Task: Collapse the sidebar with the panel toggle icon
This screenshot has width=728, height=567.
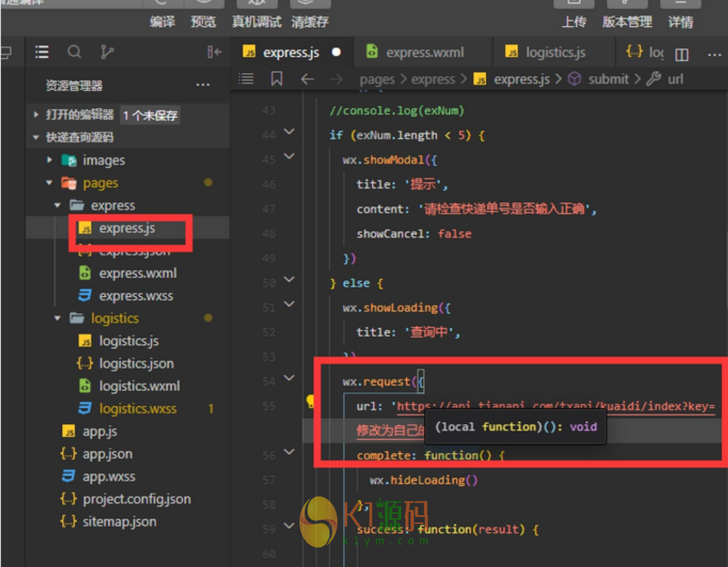Action: click(214, 52)
